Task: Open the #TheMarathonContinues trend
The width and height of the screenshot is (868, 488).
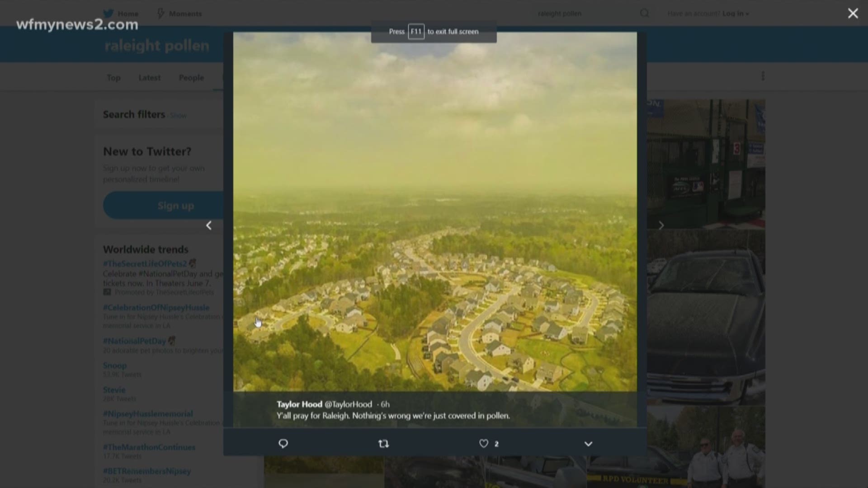Action: pos(149,447)
